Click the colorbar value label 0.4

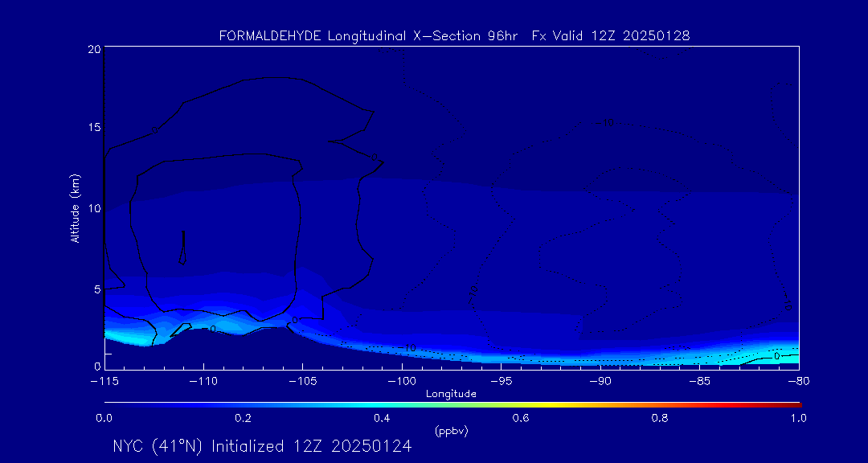[x=383, y=418]
